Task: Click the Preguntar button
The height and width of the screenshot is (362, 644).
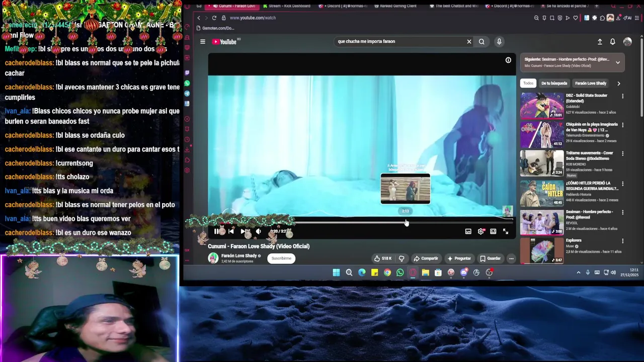Action: click(459, 258)
